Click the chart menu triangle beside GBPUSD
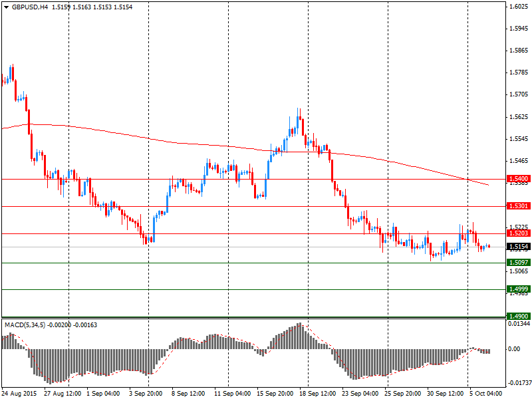The width and height of the screenshot is (532, 399). (6, 7)
